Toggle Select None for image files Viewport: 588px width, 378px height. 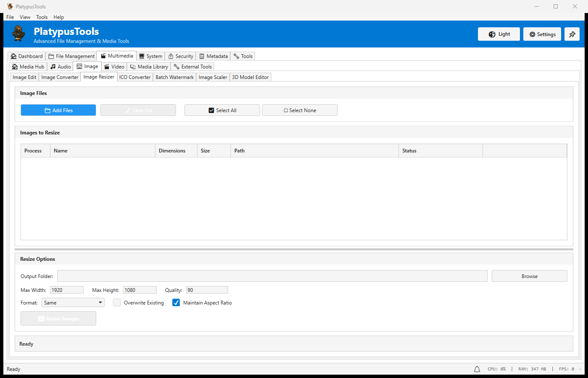[x=299, y=110]
